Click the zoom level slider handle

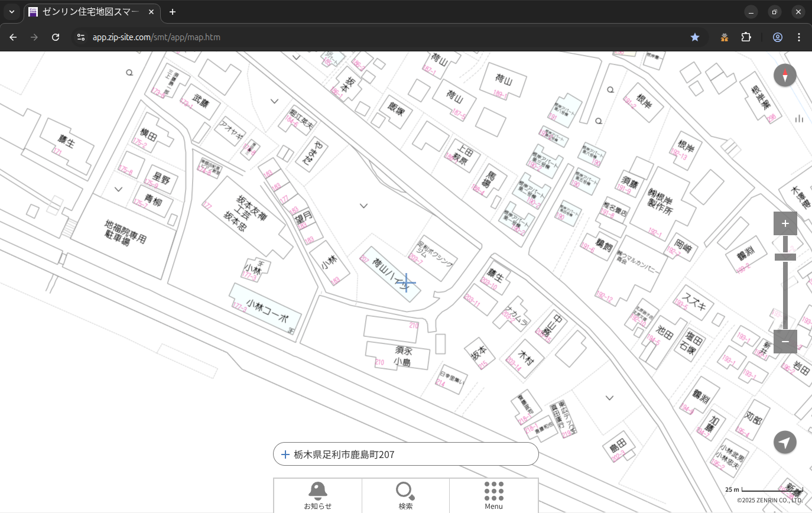tap(785, 257)
